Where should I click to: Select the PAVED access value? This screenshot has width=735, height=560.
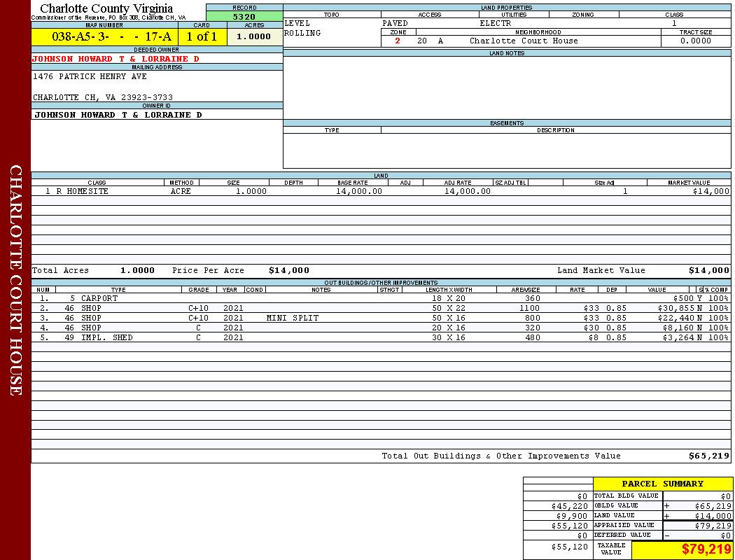pyautogui.click(x=395, y=24)
